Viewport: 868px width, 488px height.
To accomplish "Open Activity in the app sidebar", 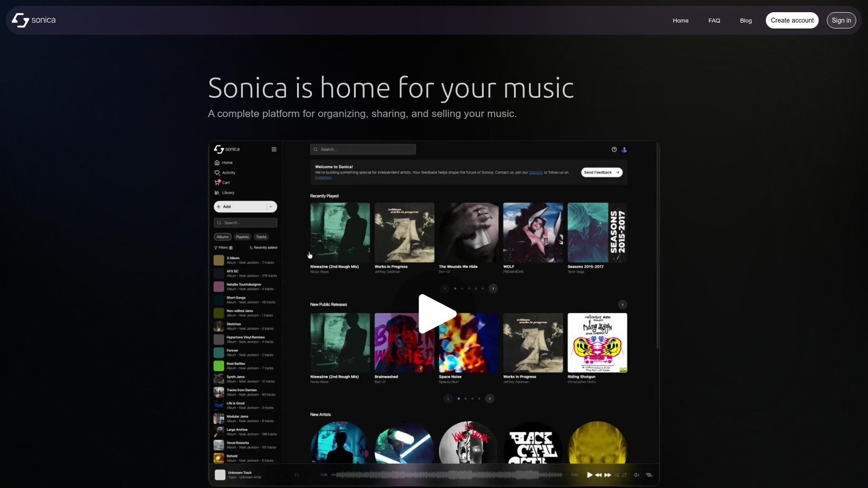I will point(225,173).
